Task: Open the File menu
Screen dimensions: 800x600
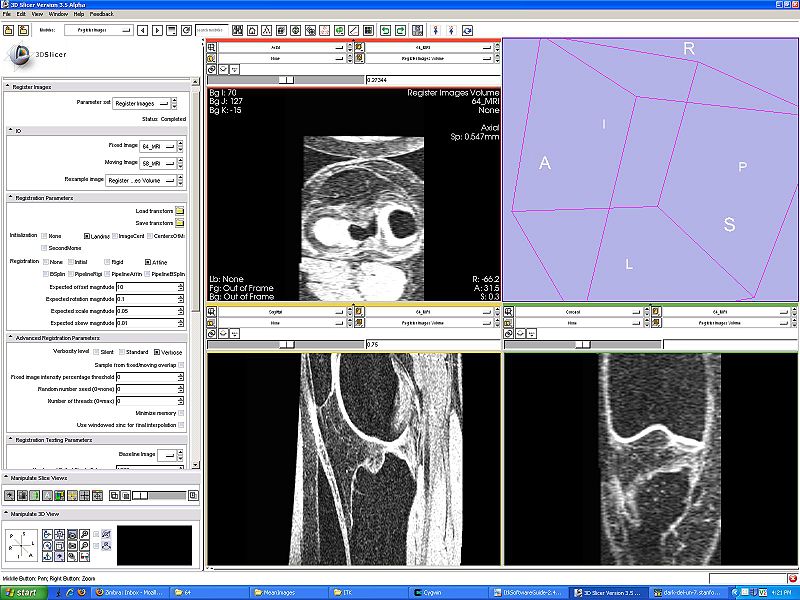Action: pyautogui.click(x=7, y=14)
